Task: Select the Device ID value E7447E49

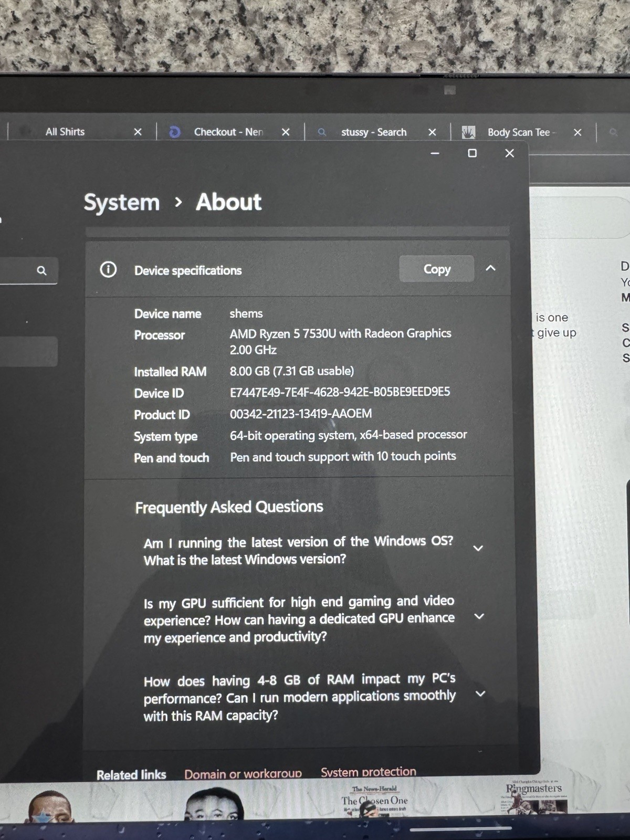Action: point(340,392)
